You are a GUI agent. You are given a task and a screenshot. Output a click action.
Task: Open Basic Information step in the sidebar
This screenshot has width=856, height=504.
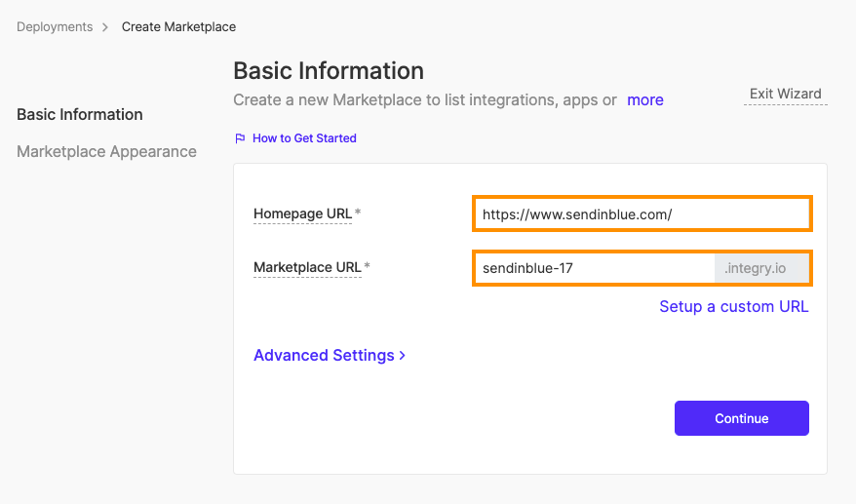point(80,114)
